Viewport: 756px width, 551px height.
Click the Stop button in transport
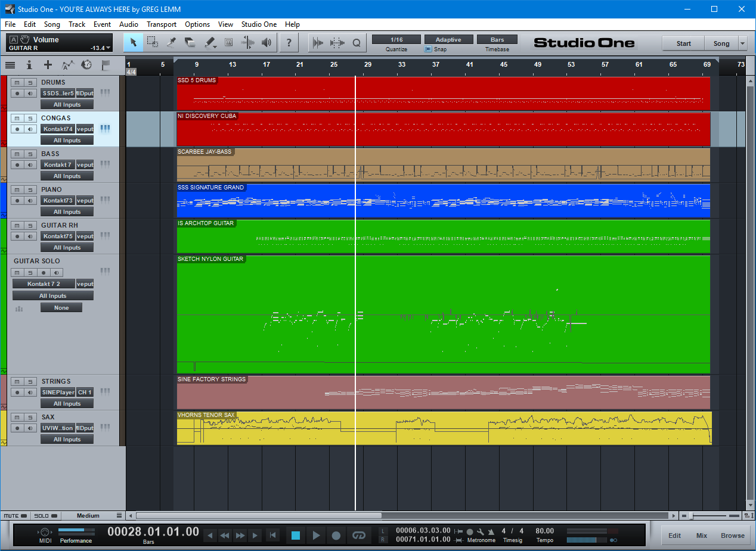tap(296, 536)
